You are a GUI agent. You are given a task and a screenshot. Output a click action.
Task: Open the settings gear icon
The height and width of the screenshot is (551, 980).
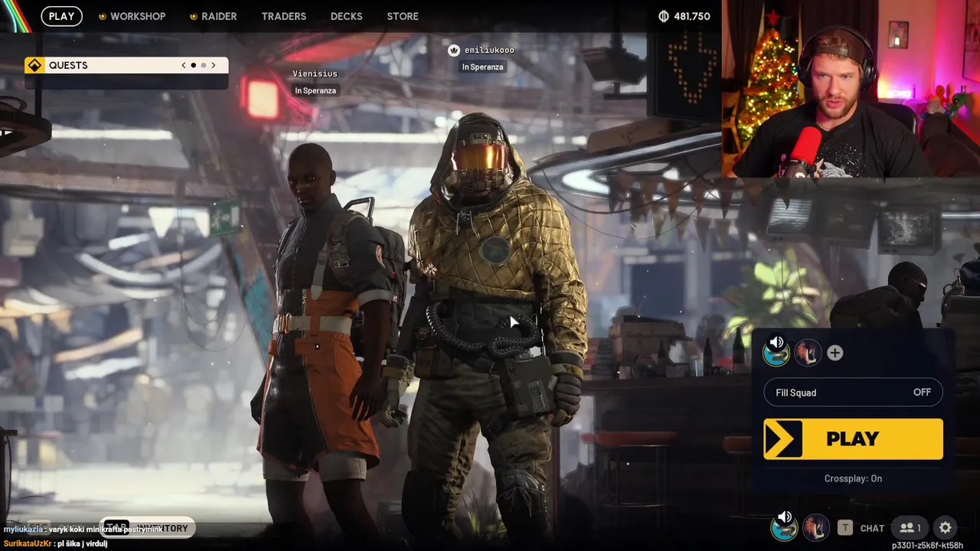[x=946, y=527]
